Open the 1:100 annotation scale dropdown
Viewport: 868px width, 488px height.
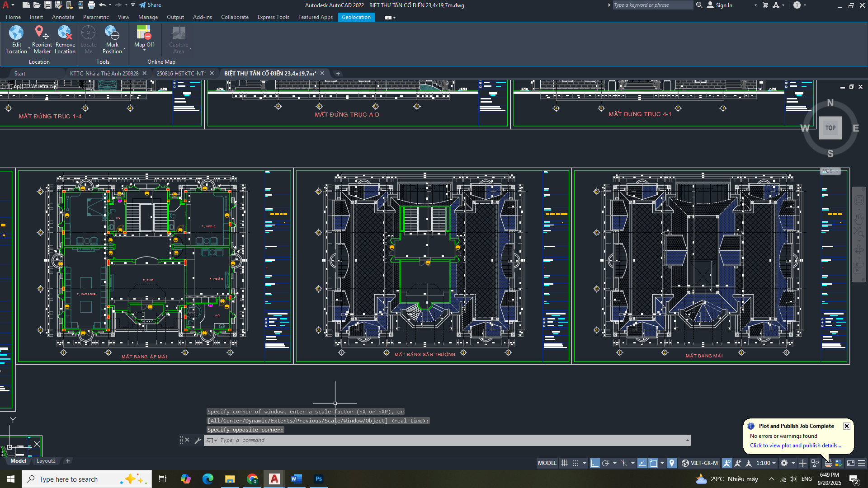(766, 463)
